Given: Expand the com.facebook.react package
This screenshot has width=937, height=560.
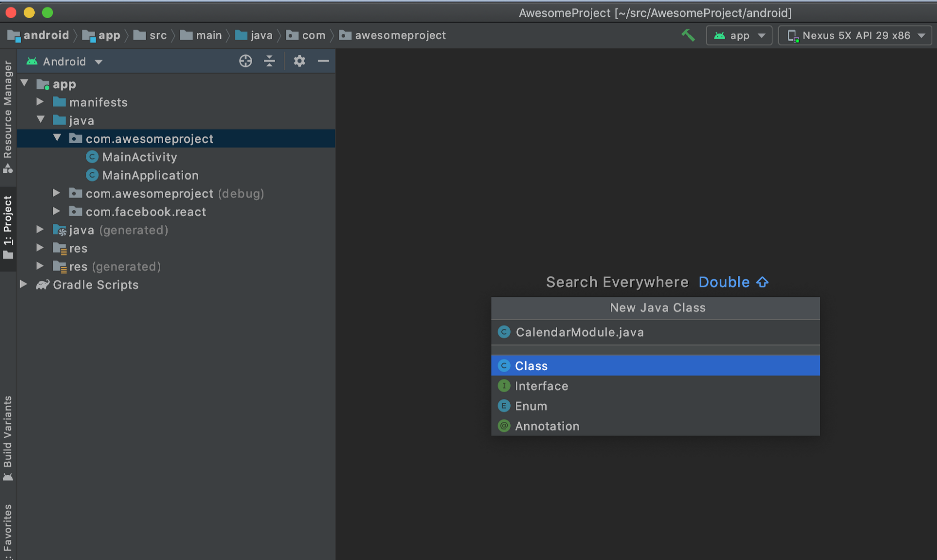Looking at the screenshot, I should point(56,211).
